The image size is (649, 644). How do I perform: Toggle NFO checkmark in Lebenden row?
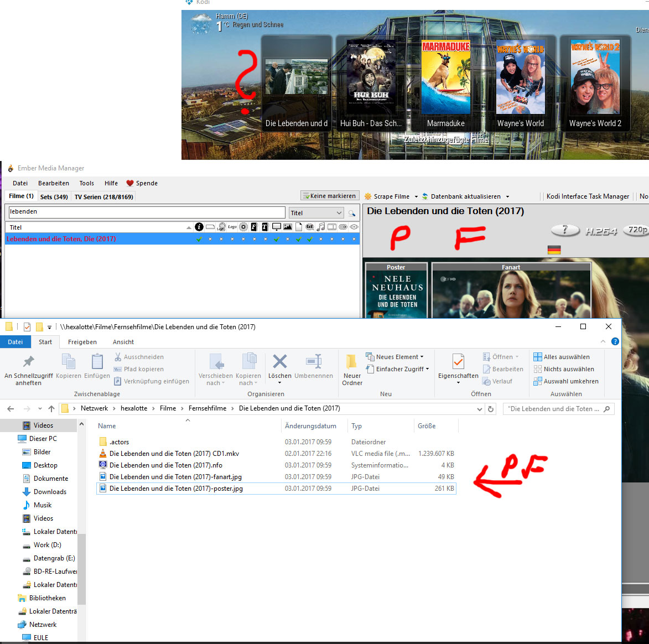[x=199, y=239]
